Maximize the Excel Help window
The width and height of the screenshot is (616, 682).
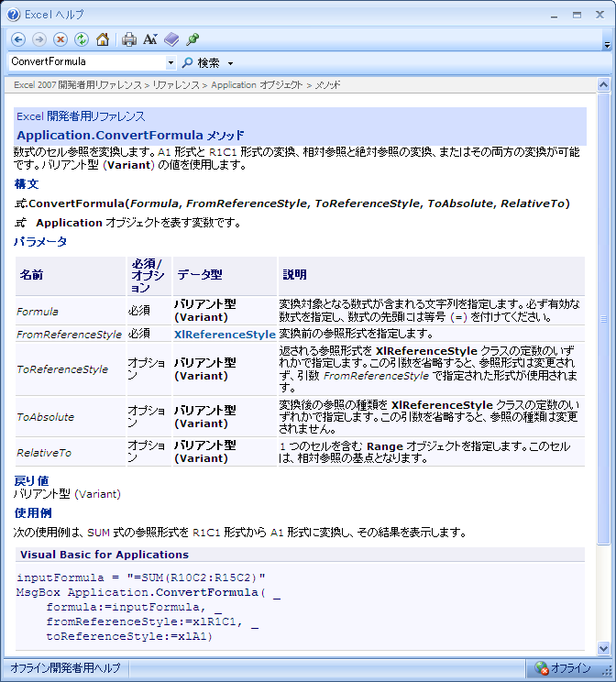pos(577,16)
